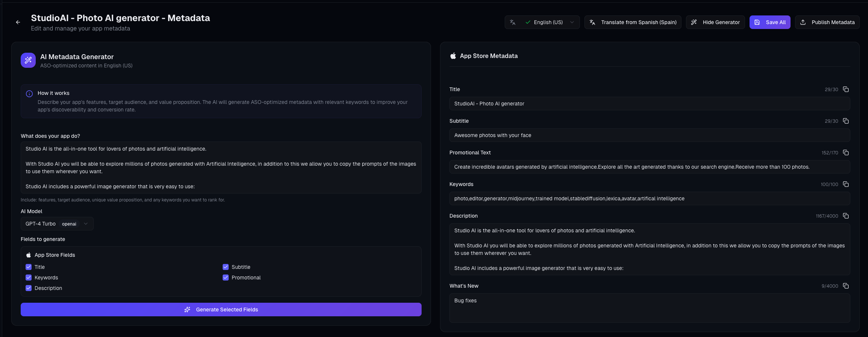The height and width of the screenshot is (337, 868).
Task: Copy the Subtitle field contents
Action: 846,121
